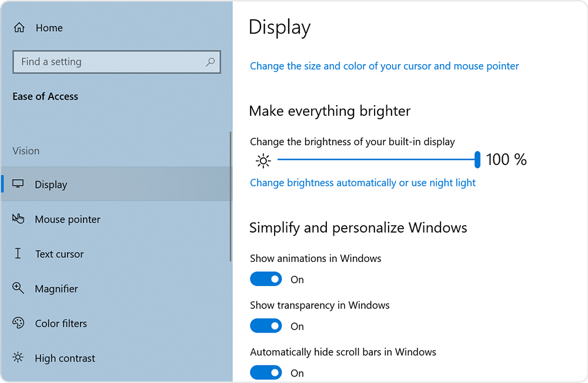Click inside the Find a setting search box
This screenshot has width=588, height=383.
106,62
